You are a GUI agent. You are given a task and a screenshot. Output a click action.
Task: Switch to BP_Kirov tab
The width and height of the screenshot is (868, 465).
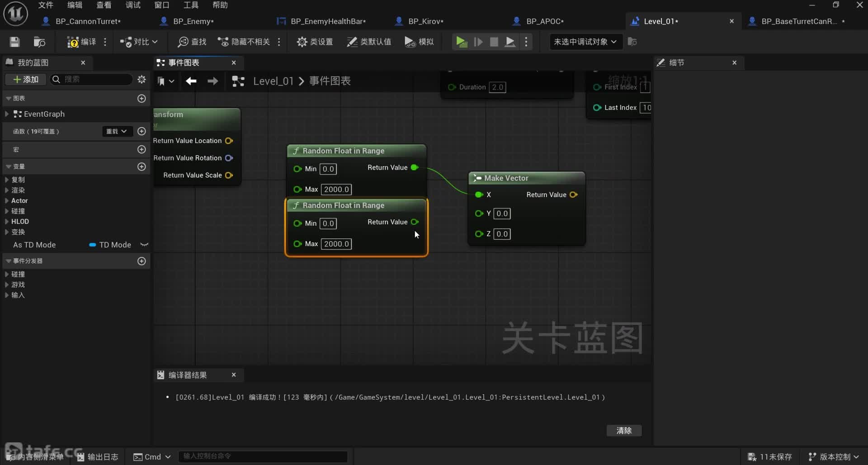(x=425, y=21)
